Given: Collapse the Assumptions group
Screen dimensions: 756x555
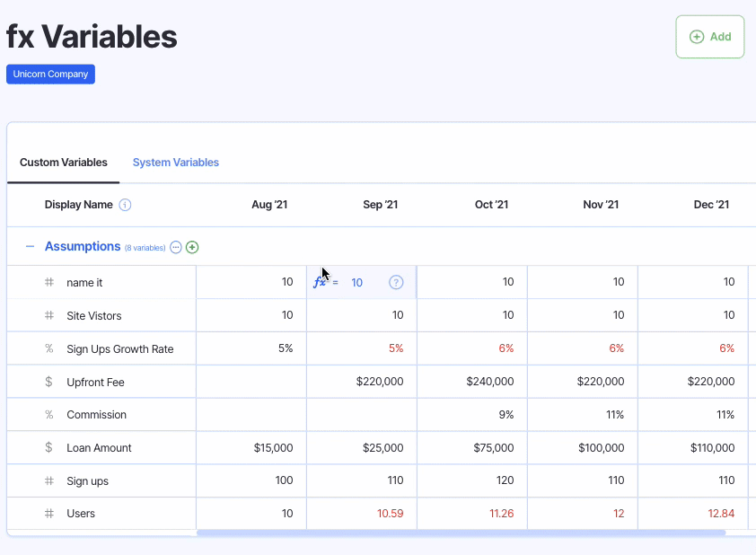Looking at the screenshot, I should click(30, 247).
